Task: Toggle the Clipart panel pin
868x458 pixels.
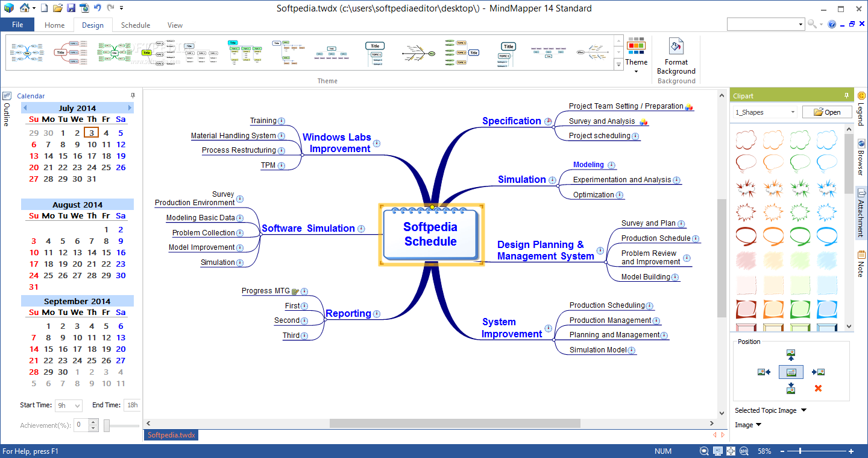Action: (846, 95)
